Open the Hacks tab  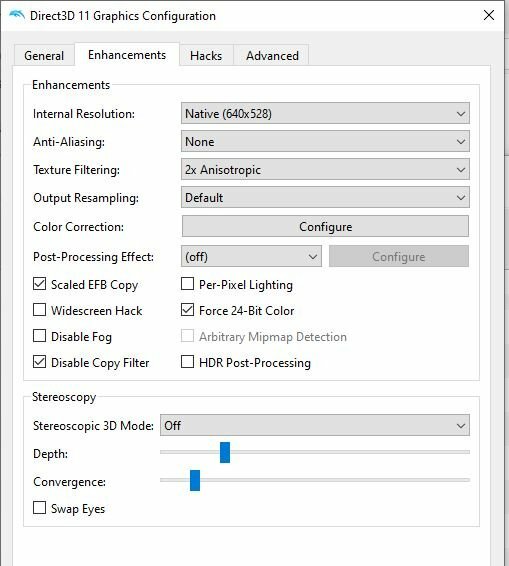click(206, 56)
